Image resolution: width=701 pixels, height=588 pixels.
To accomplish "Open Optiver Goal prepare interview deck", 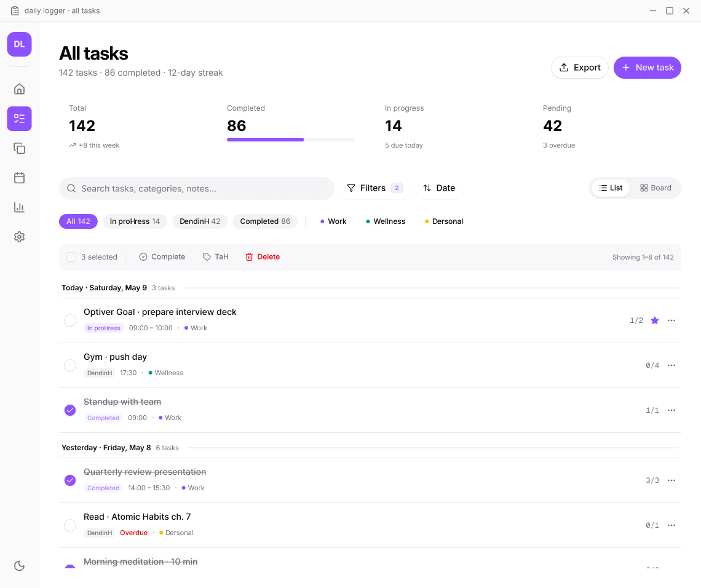I will point(160,312).
